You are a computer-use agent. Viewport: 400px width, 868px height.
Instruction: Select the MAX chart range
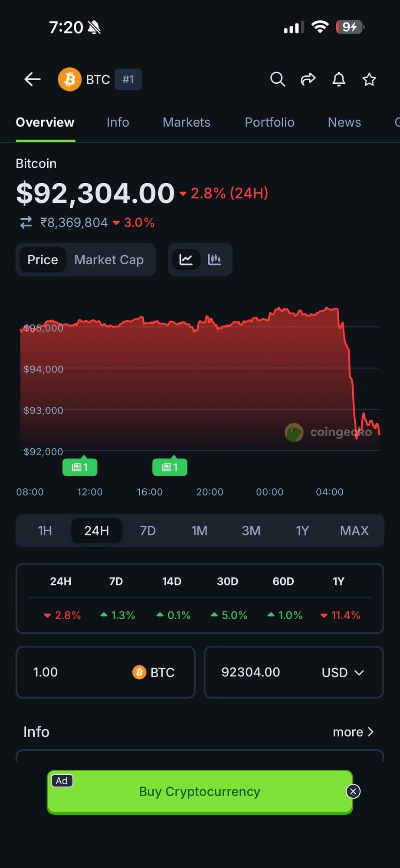point(354,530)
